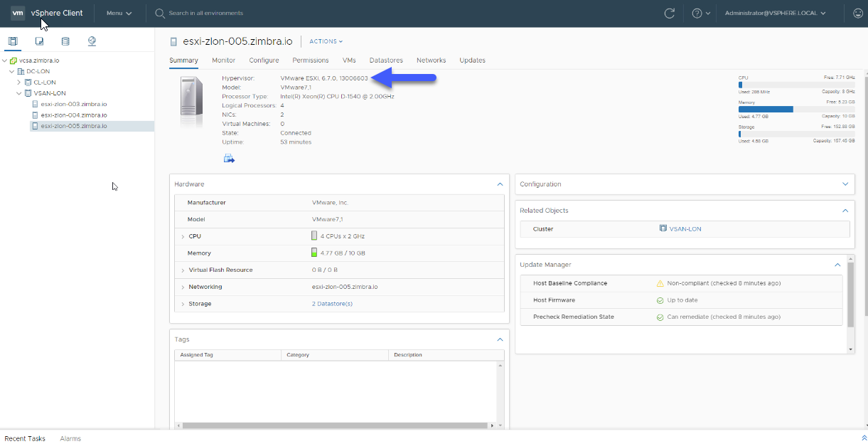Click the Search in all environments field
The width and height of the screenshot is (868, 444).
206,13
